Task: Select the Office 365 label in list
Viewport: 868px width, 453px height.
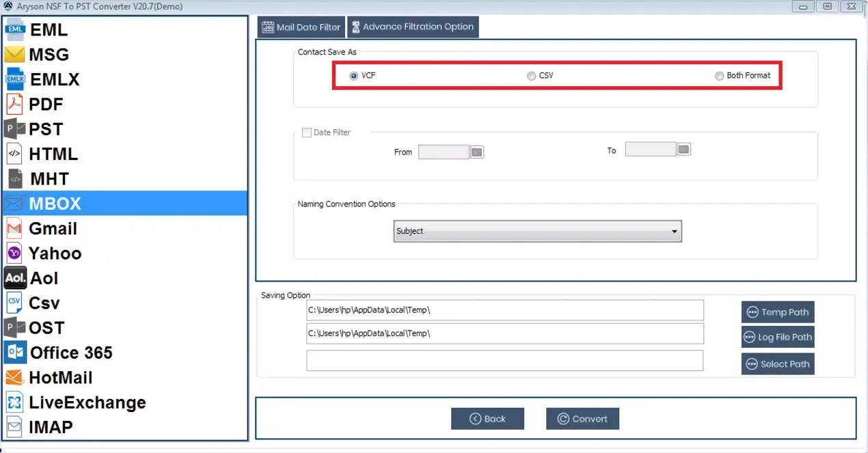Action: pos(71,353)
